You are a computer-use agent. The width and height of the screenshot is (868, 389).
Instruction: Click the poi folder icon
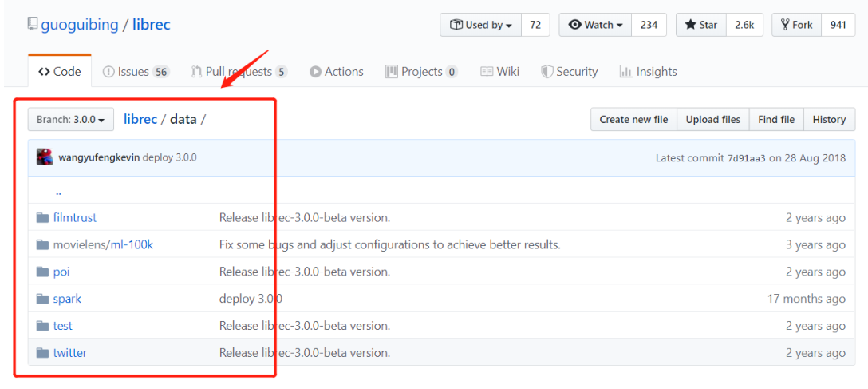click(x=42, y=272)
